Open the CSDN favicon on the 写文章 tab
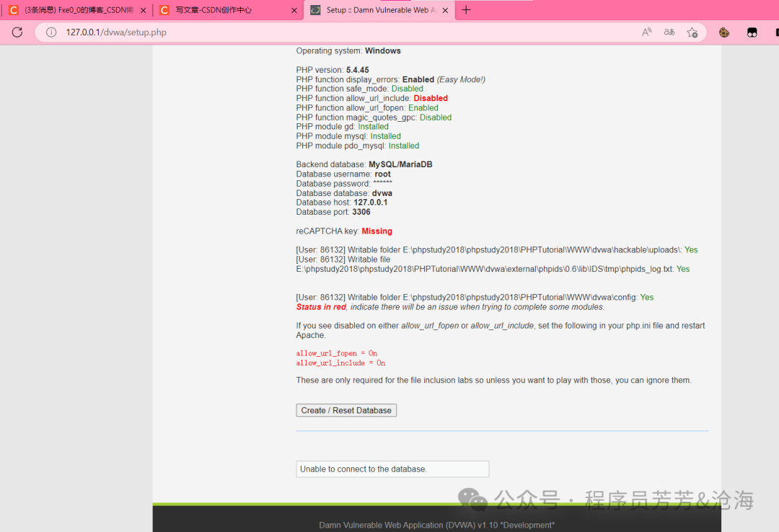This screenshot has height=532, width=779. [x=164, y=10]
